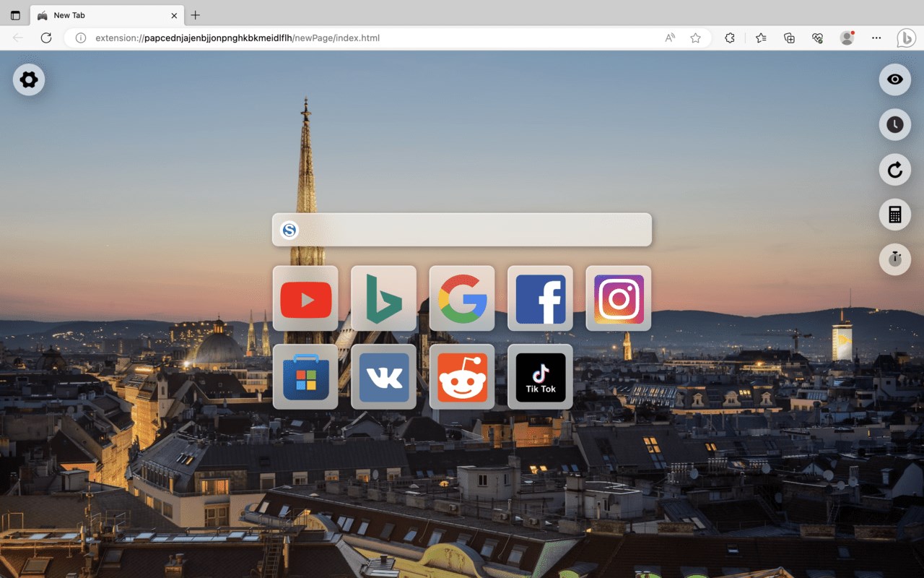Open the Extensions puzzle icon
This screenshot has width=924, height=578.
730,38
